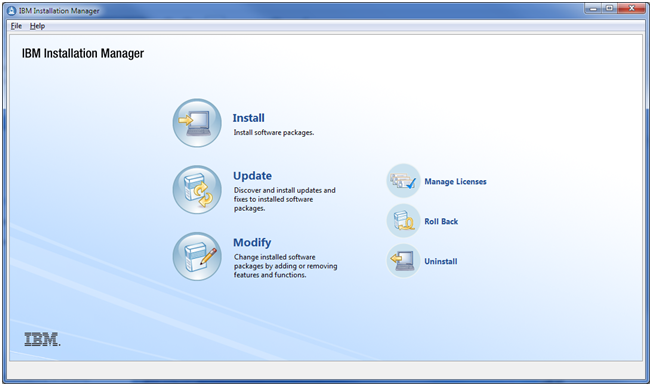Open the Uninstall link

441,262
